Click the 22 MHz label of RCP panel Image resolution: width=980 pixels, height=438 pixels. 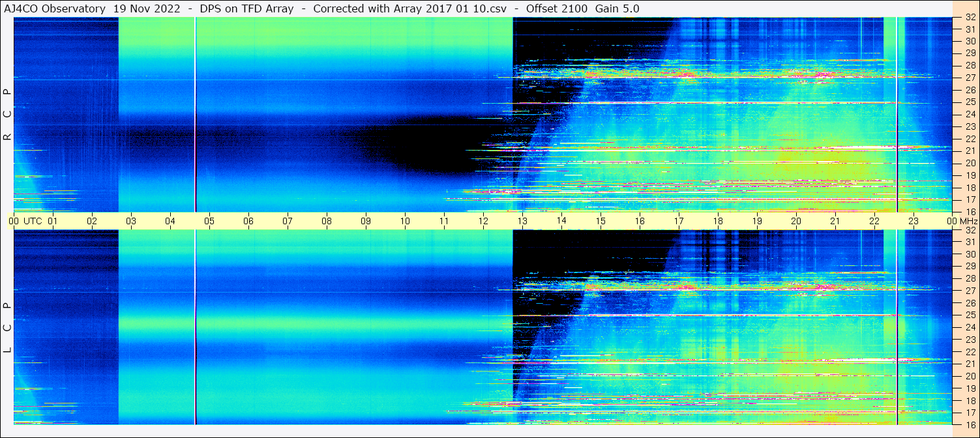pos(970,139)
